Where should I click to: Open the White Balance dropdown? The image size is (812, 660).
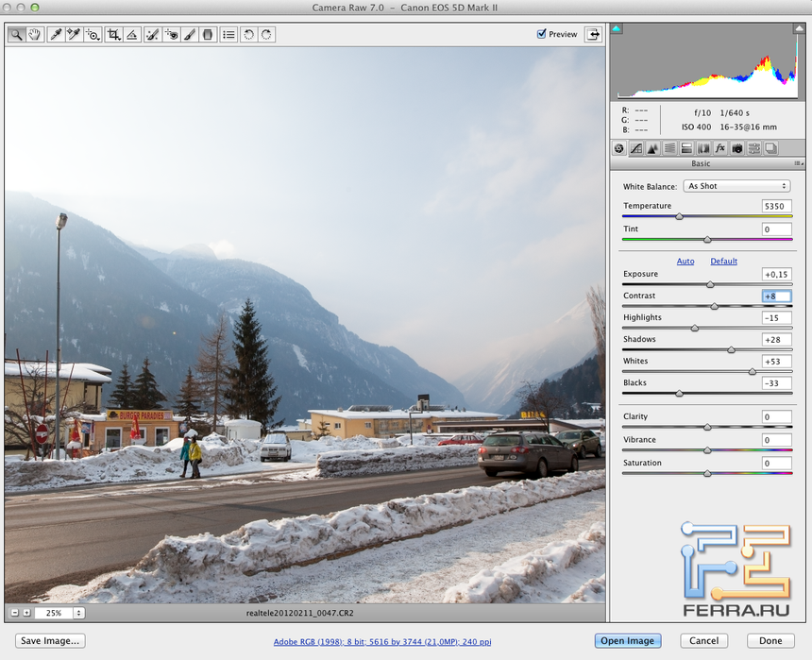[736, 185]
